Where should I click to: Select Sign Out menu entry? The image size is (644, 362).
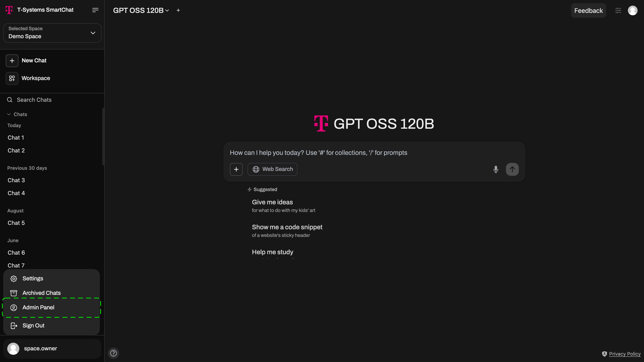pyautogui.click(x=52, y=326)
